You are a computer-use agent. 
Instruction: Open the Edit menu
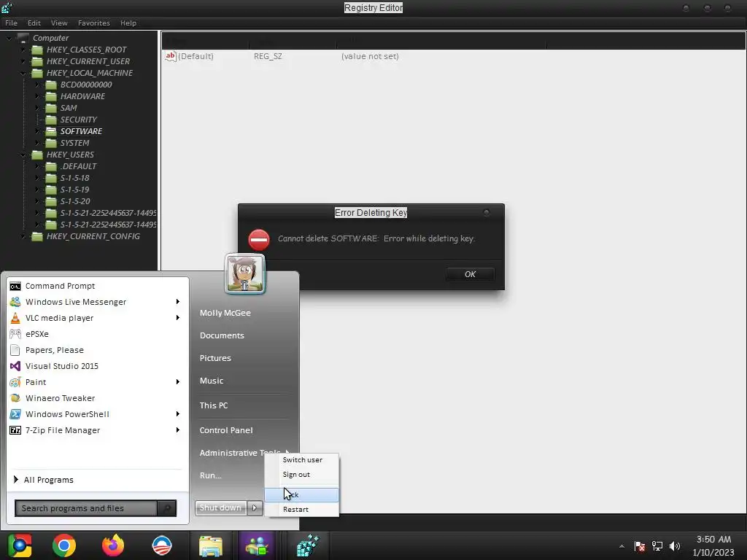34,23
